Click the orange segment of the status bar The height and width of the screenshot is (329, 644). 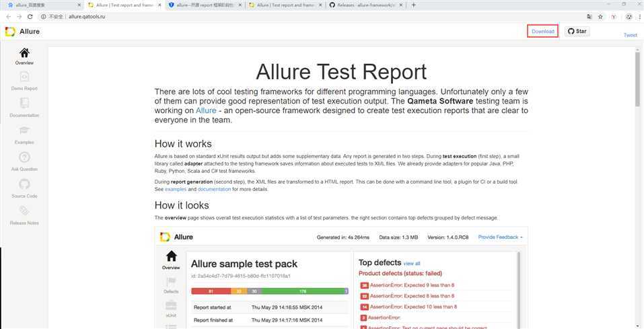[x=239, y=291]
